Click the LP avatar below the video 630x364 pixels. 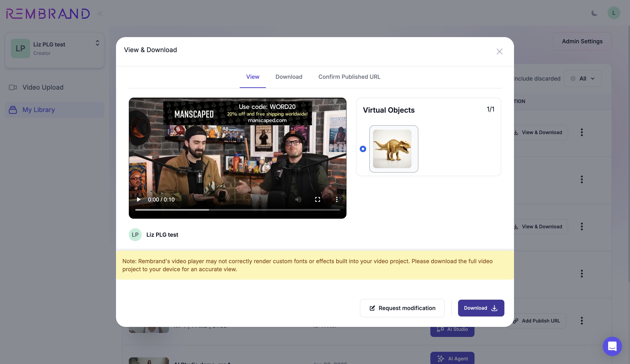[135, 235]
